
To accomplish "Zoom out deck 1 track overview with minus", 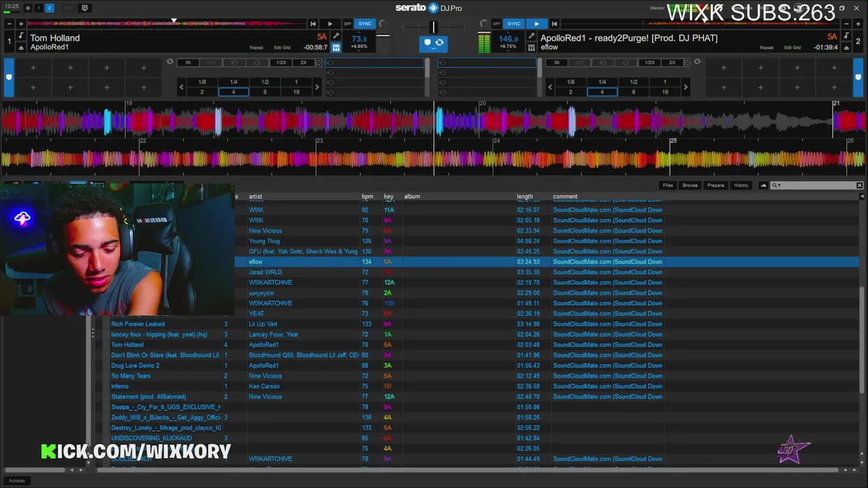I will [9, 24].
